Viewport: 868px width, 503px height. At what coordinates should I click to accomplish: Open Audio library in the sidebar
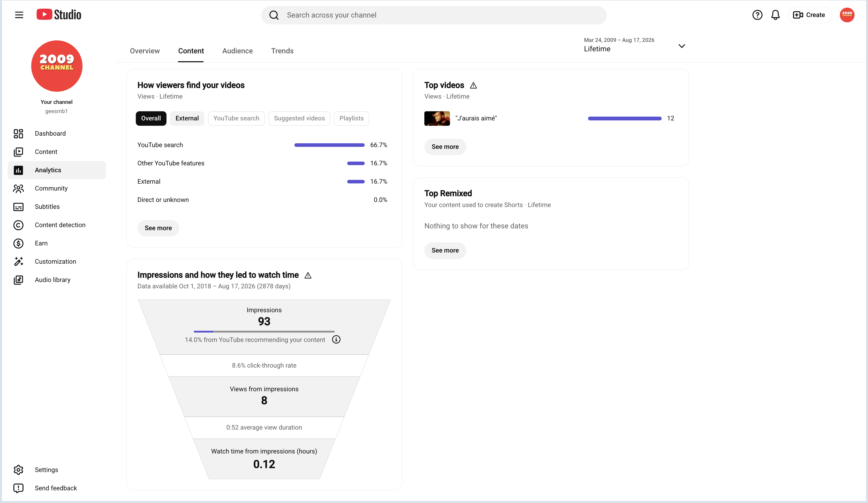[57, 280]
